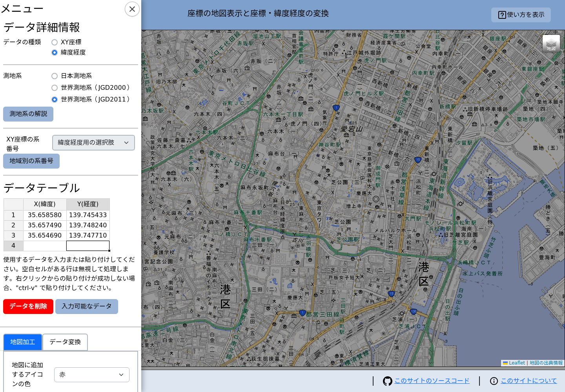Open the XY座標の系番号 dropdown
The image size is (565, 392).
(x=93, y=143)
